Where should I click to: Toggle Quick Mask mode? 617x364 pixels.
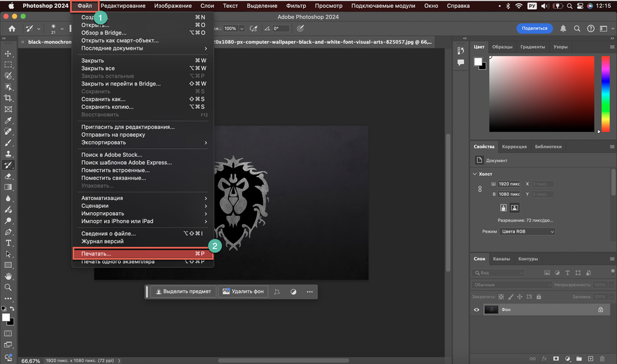(8, 333)
